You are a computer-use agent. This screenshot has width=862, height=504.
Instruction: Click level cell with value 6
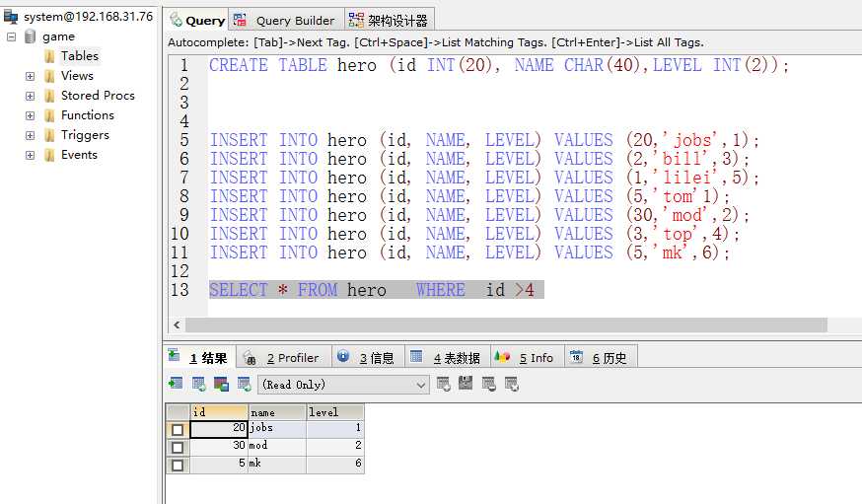(334, 465)
